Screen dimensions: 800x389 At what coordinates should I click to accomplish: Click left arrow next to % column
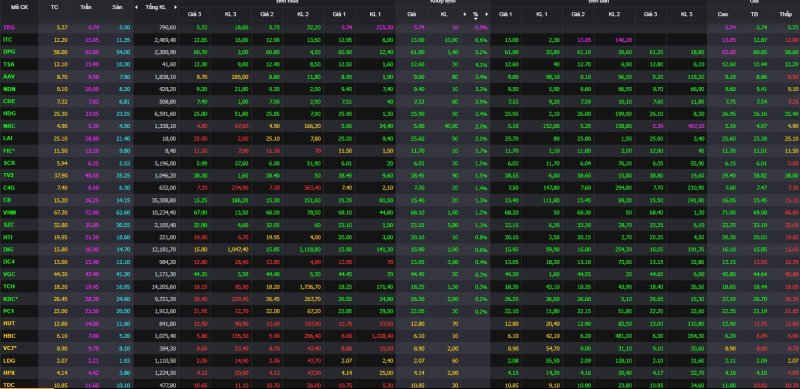(x=464, y=14)
